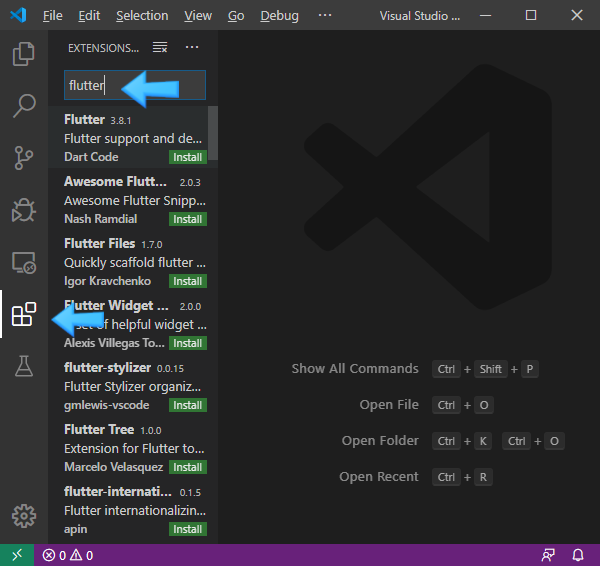600x566 pixels.
Task: Click the 'Marcelo Velasquez' publisher name
Action: tap(113, 467)
